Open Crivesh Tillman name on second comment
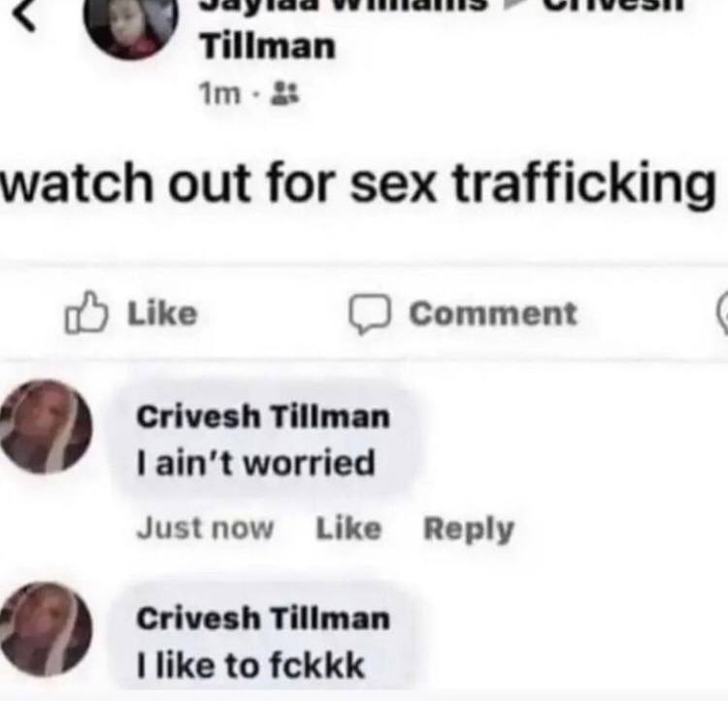Screen dimensions: 728x701 coord(263,618)
